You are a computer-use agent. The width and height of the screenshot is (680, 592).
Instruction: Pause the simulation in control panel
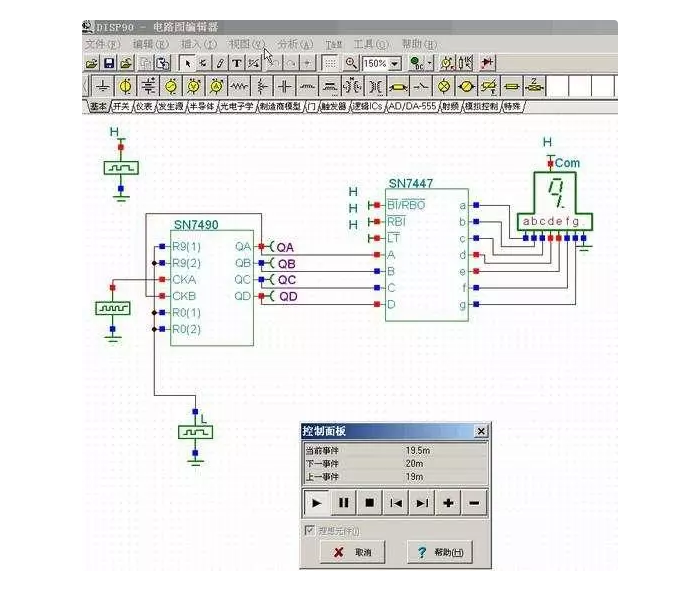343,503
